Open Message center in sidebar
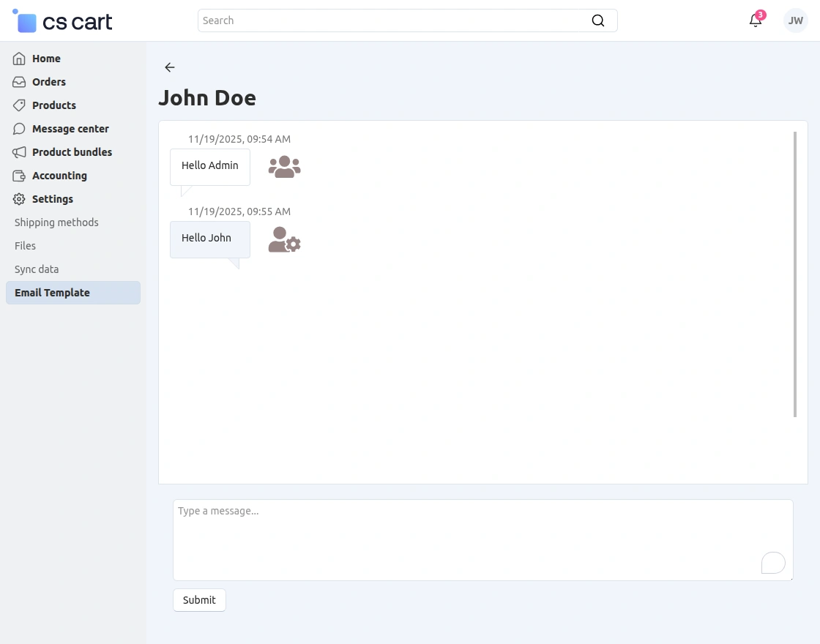Screen dimensions: 820x644 pos(70,129)
